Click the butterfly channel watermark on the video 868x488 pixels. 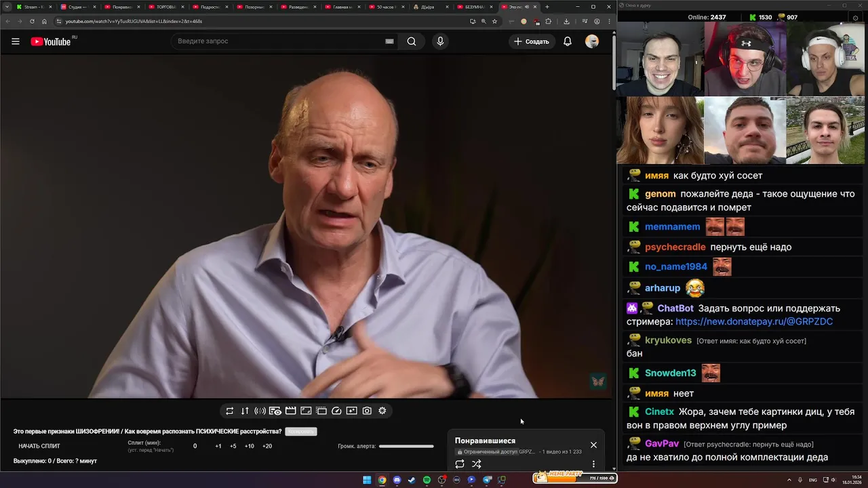point(598,381)
